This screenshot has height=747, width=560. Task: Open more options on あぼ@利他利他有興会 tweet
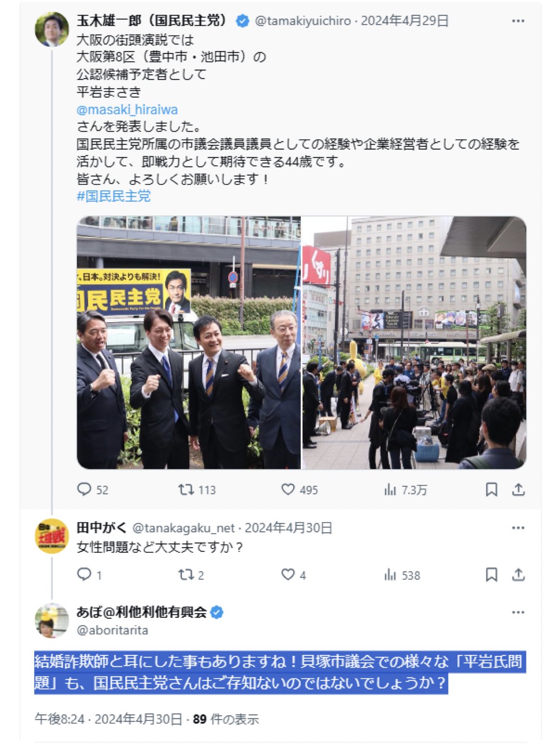point(518,612)
